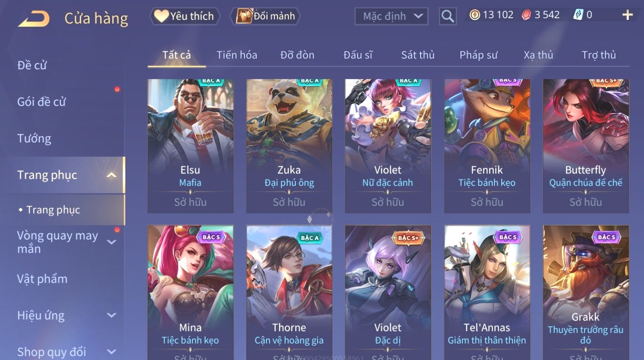Select the Tiến hóa tab
Image resolution: width=644 pixels, height=360 pixels.
coord(237,55)
